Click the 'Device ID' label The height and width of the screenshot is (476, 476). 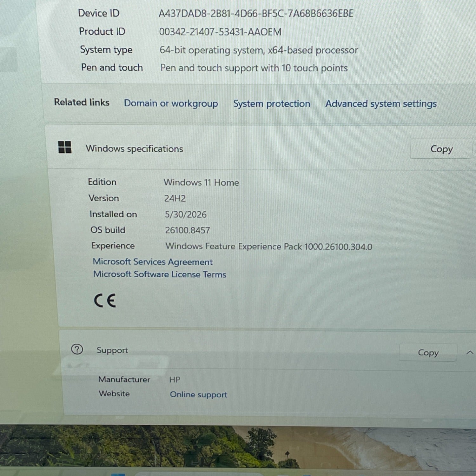coord(99,13)
